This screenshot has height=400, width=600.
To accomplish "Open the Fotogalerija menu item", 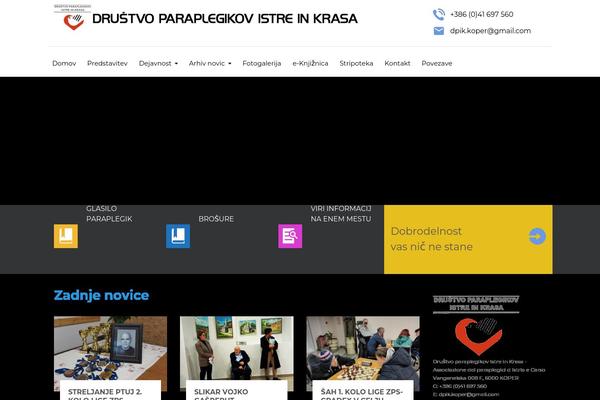I will tap(262, 63).
